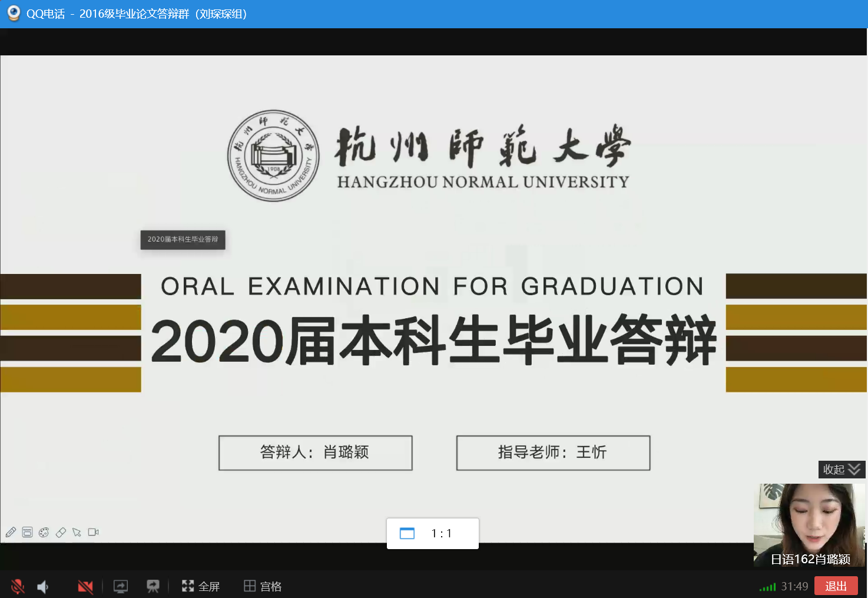The image size is (868, 598).
Task: Click the 2020届本科生毕业答辩 tooltip label
Action: tap(183, 239)
